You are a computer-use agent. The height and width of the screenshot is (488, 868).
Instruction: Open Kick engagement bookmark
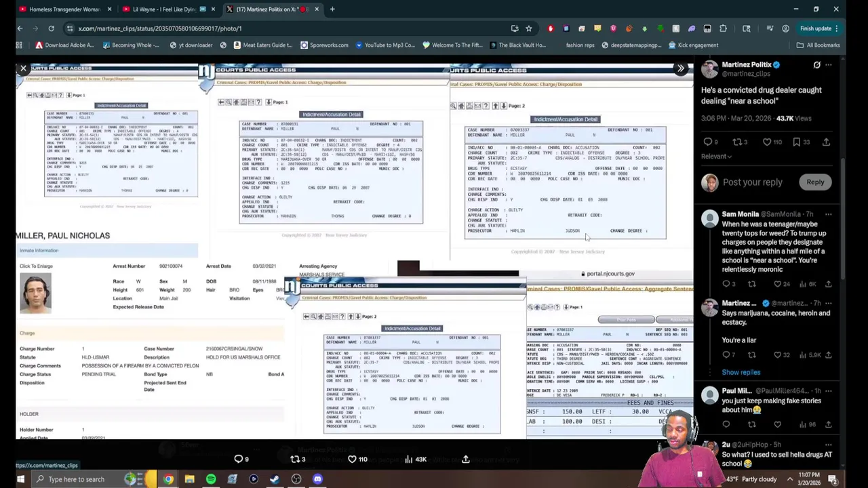pyautogui.click(x=692, y=45)
